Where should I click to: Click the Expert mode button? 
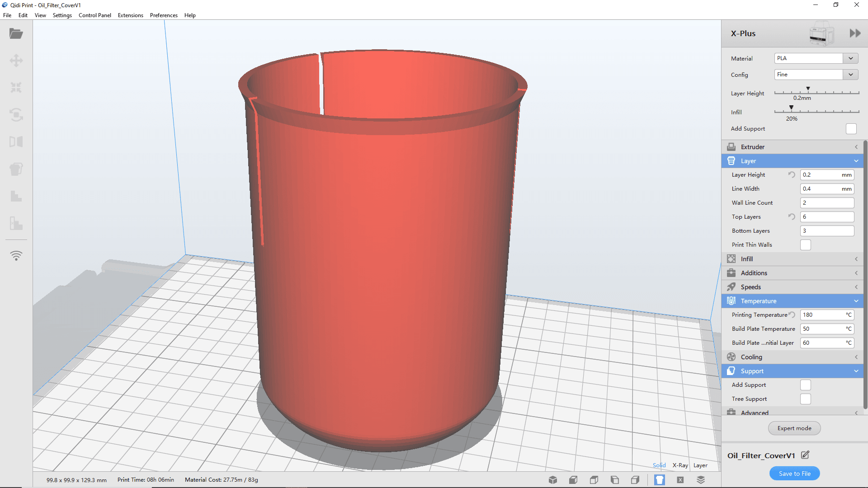click(794, 428)
